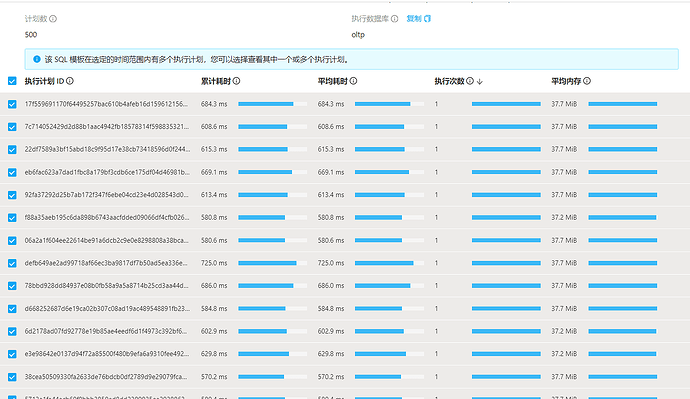The width and height of the screenshot is (690, 399).
Task: Click the 平均内存 bar in the f88a35aeb195 row
Action: click(623, 218)
